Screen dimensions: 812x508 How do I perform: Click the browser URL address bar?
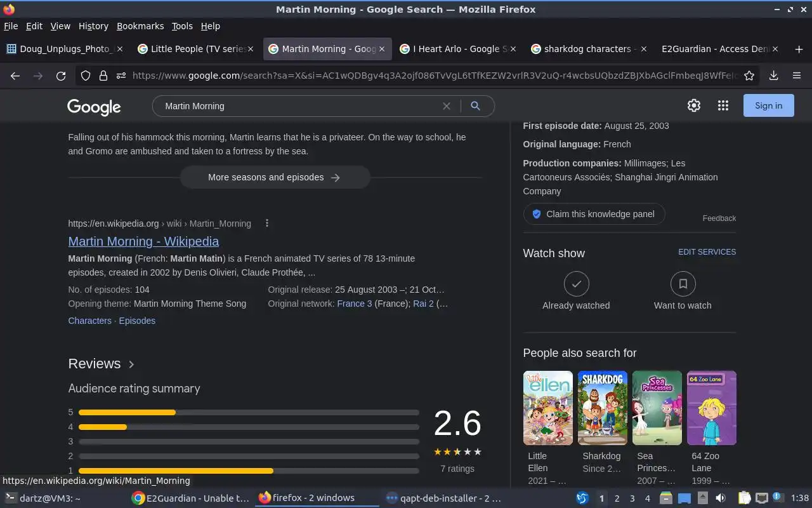[x=434, y=76]
